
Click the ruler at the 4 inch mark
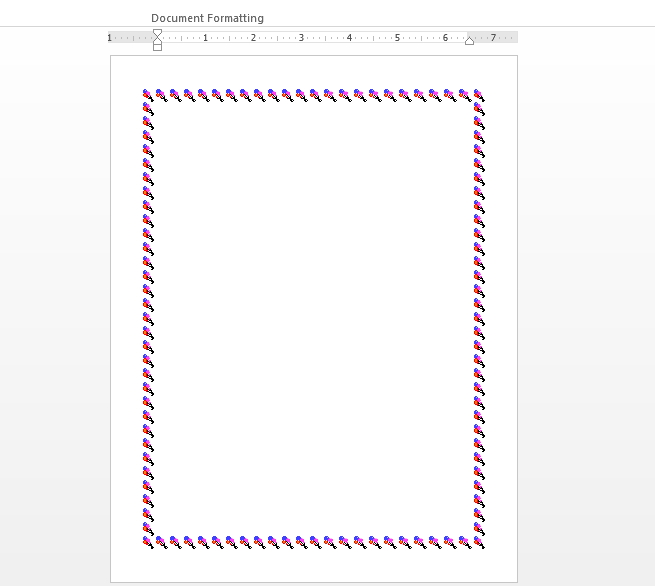coord(349,38)
